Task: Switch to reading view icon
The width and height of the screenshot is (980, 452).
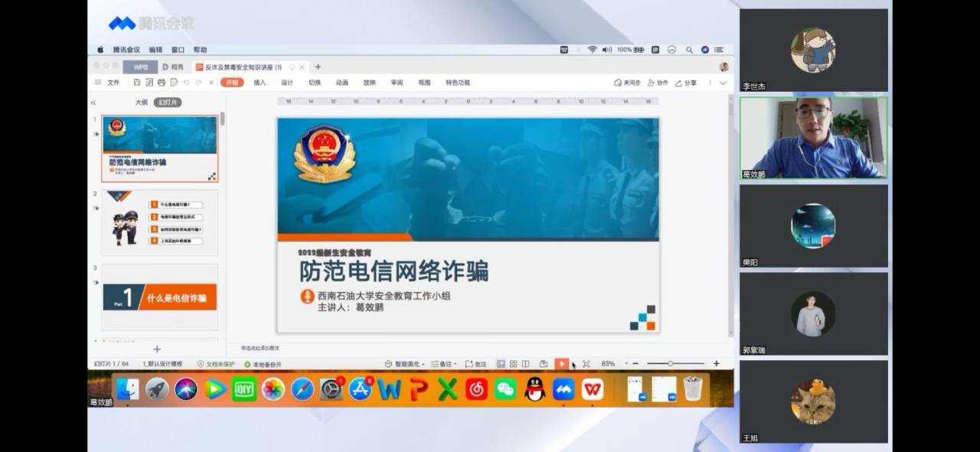Action: [525, 364]
